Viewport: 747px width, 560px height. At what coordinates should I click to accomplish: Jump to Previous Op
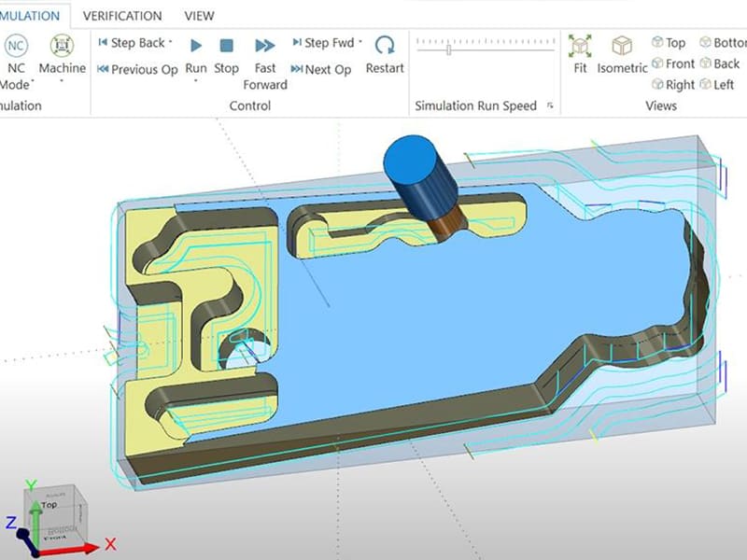pos(137,69)
